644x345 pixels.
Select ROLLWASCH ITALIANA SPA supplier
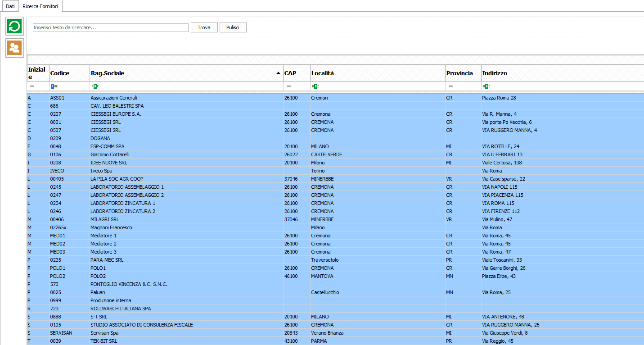point(335,309)
